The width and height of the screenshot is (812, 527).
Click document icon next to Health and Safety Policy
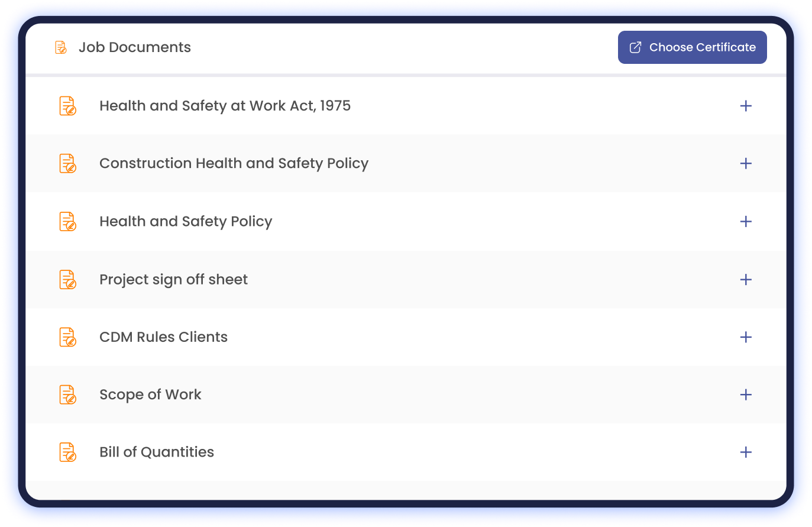pyautogui.click(x=68, y=221)
